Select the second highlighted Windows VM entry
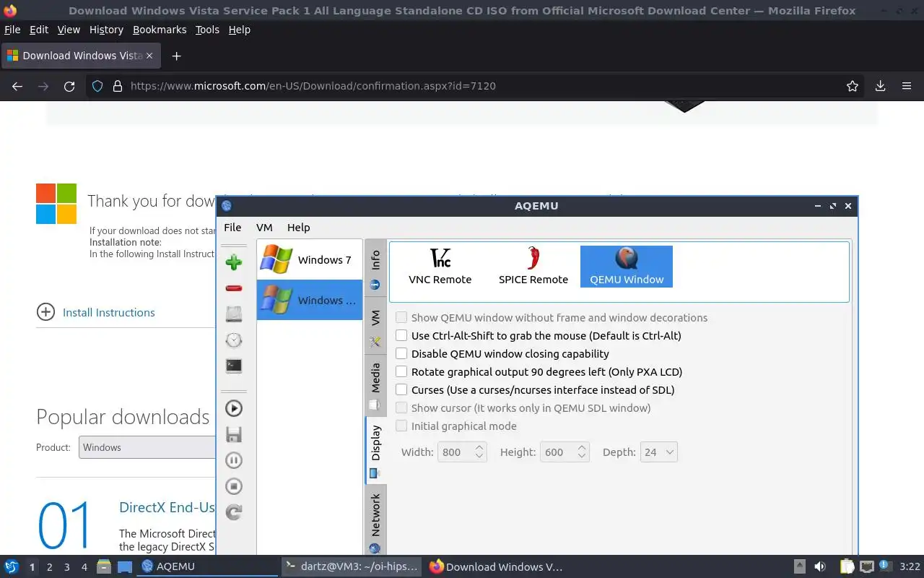The height and width of the screenshot is (578, 924). pyautogui.click(x=310, y=300)
